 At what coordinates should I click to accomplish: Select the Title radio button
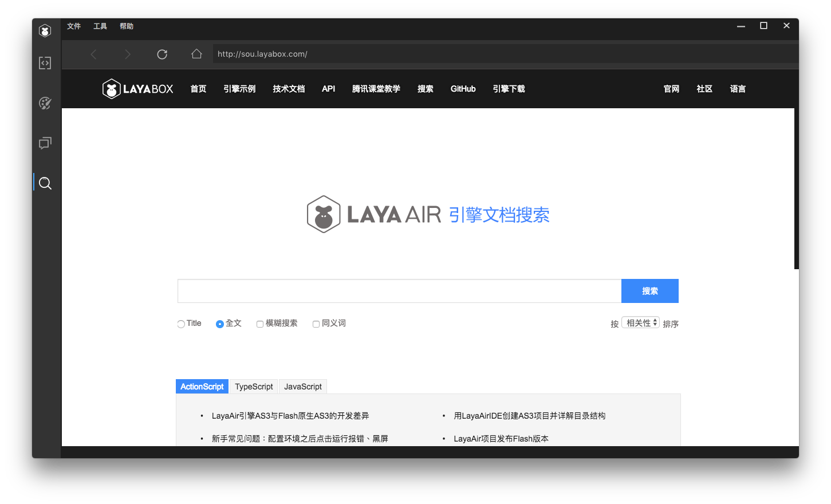pyautogui.click(x=181, y=324)
